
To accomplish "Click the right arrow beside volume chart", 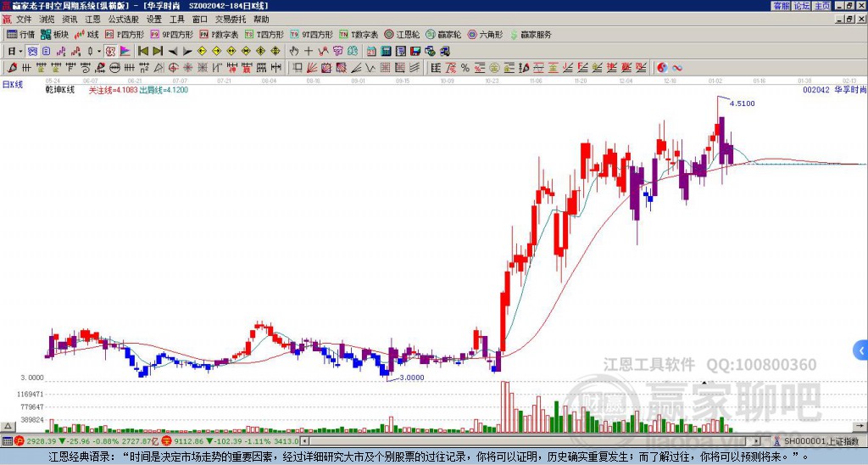I will (x=860, y=427).
